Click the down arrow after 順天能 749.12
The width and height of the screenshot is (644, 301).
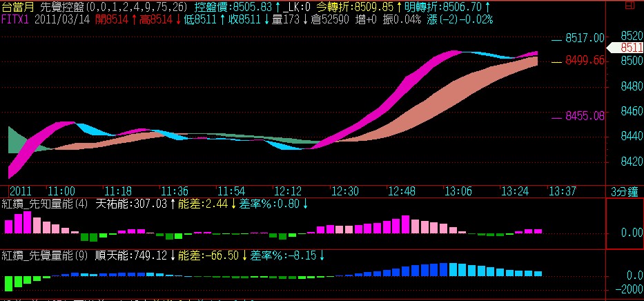173,255
